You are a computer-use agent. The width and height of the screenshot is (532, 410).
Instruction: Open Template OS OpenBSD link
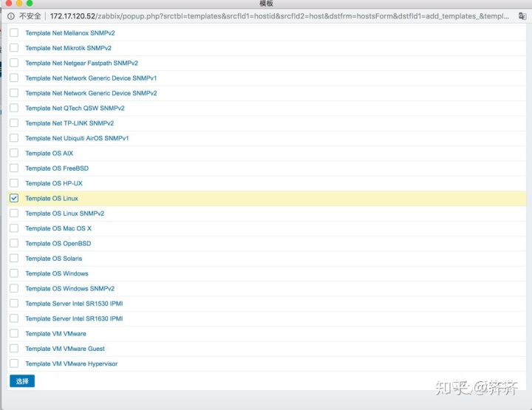(58, 244)
